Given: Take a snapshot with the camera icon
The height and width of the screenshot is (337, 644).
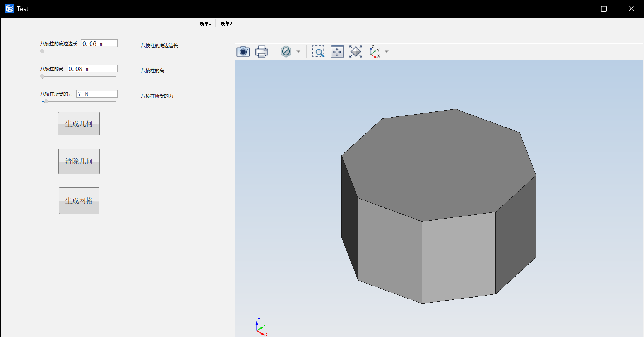Looking at the screenshot, I should coord(243,51).
